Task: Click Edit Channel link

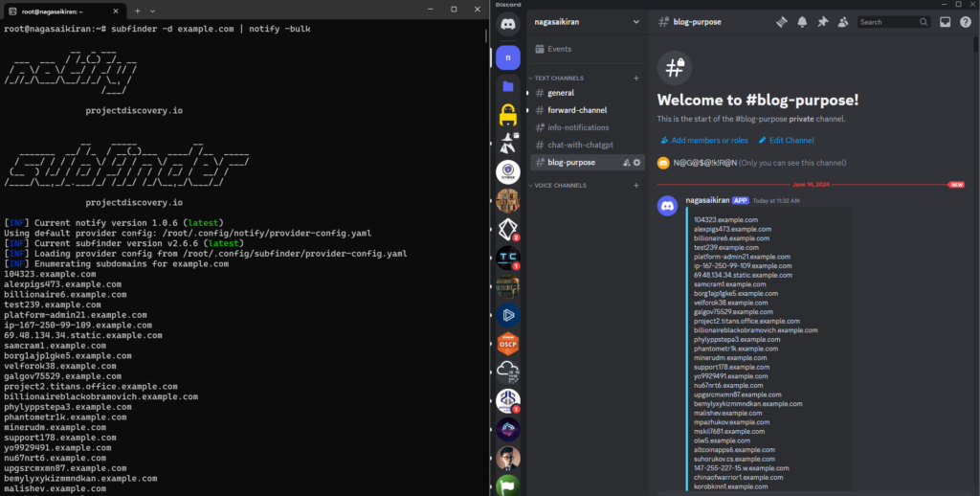Action: (787, 140)
